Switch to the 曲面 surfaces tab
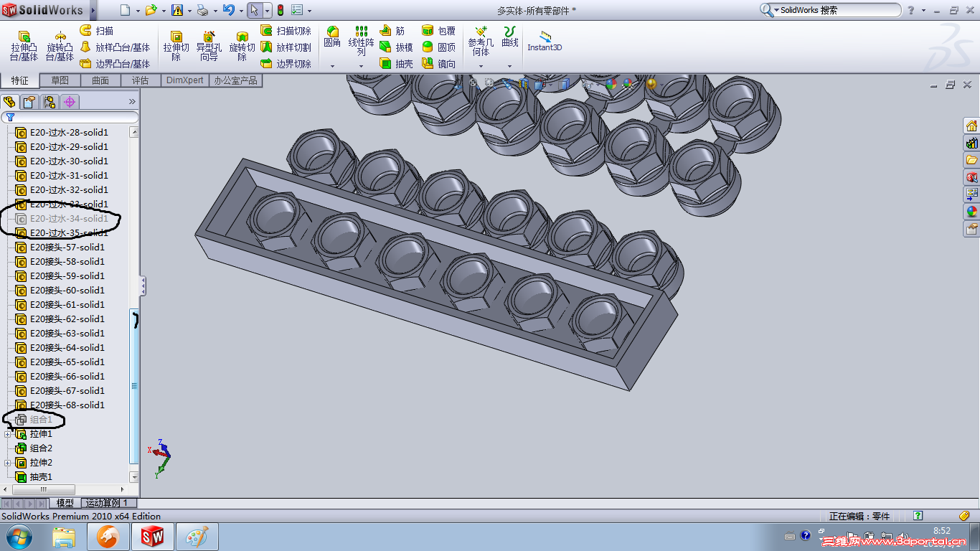Screen dimensions: 980x551 (100, 80)
